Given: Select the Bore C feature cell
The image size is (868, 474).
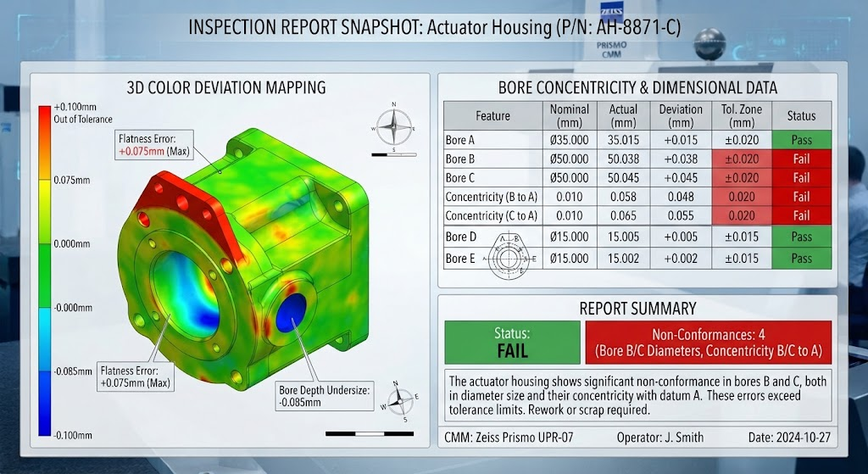Looking at the screenshot, I should click(492, 178).
